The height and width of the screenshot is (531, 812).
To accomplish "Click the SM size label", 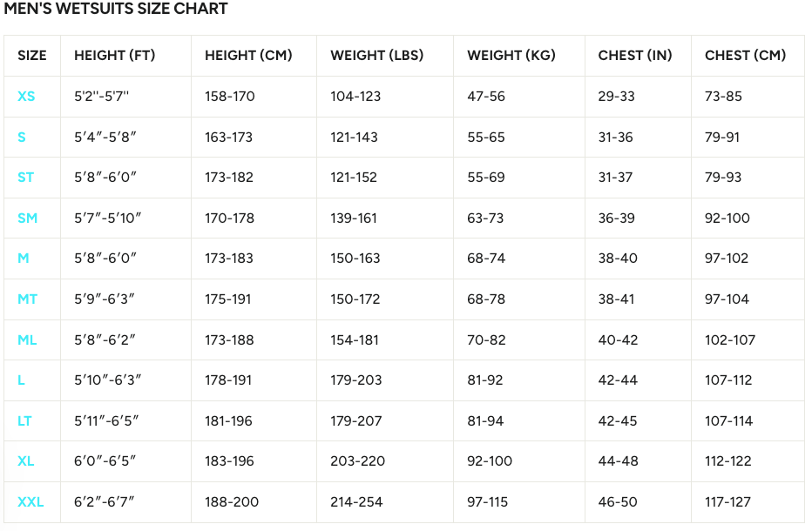I will (28, 218).
